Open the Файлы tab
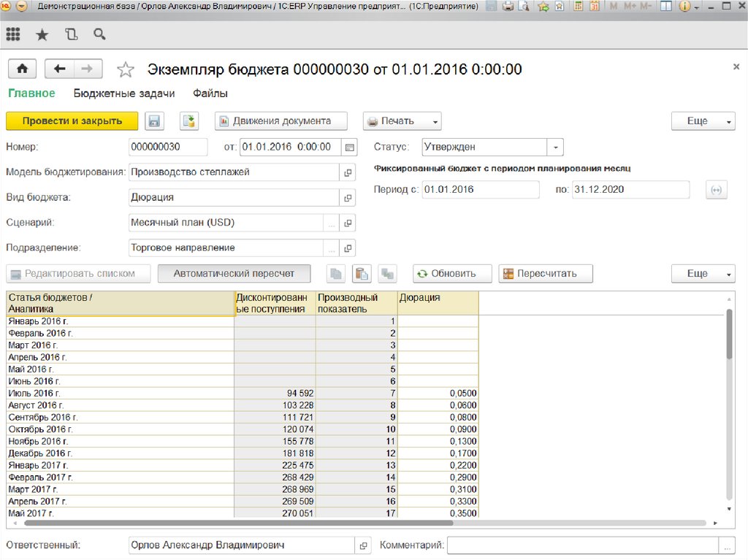Image resolution: width=748 pixels, height=560 pixels. (x=210, y=93)
